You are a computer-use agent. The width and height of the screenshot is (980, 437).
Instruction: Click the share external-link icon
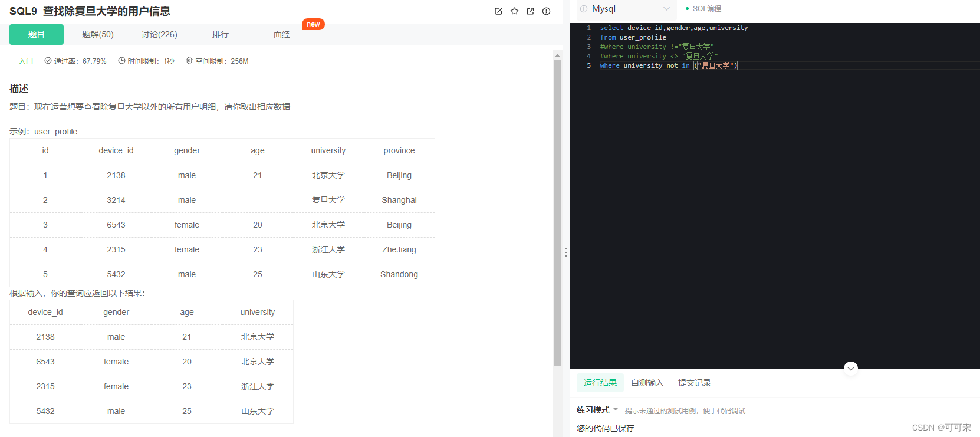[530, 11]
